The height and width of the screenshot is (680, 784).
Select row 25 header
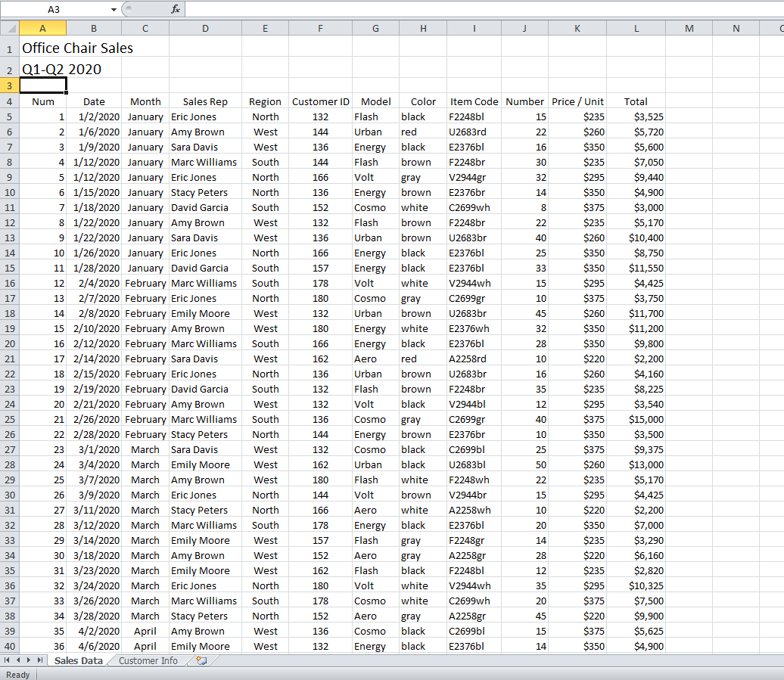tap(10, 420)
